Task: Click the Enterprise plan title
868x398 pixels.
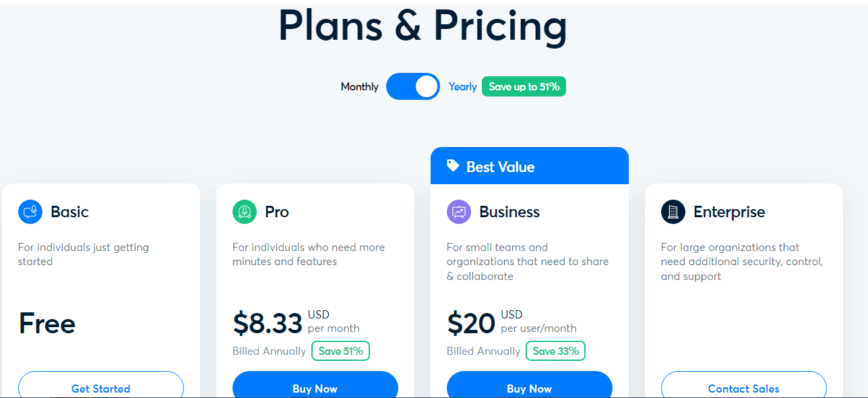Action: tap(729, 212)
